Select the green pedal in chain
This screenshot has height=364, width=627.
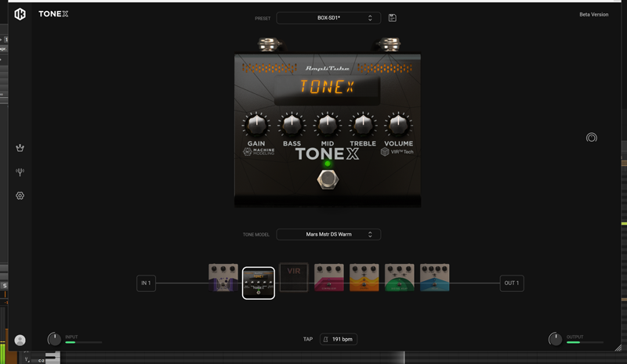(x=399, y=277)
